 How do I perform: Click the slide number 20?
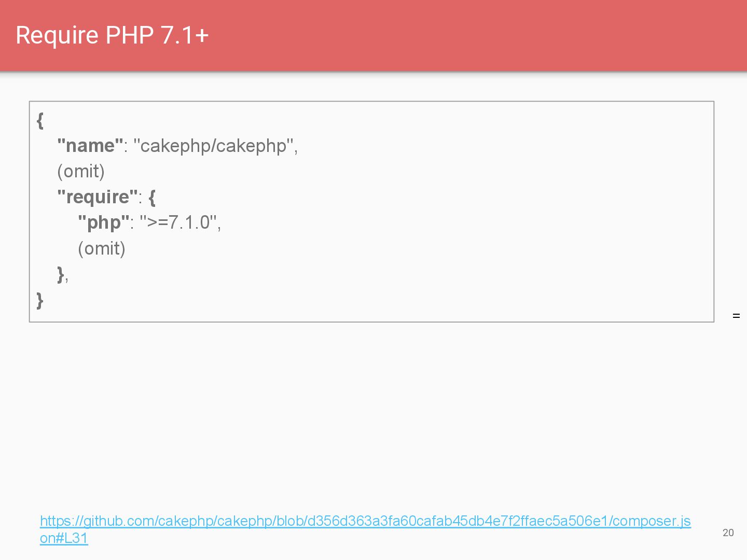(728, 533)
